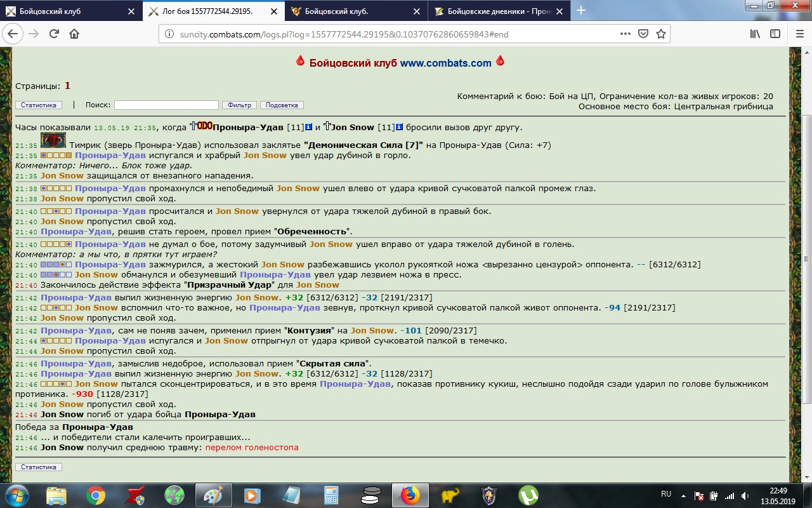
Task: Open the Firefox Library
Action: [x=755, y=34]
